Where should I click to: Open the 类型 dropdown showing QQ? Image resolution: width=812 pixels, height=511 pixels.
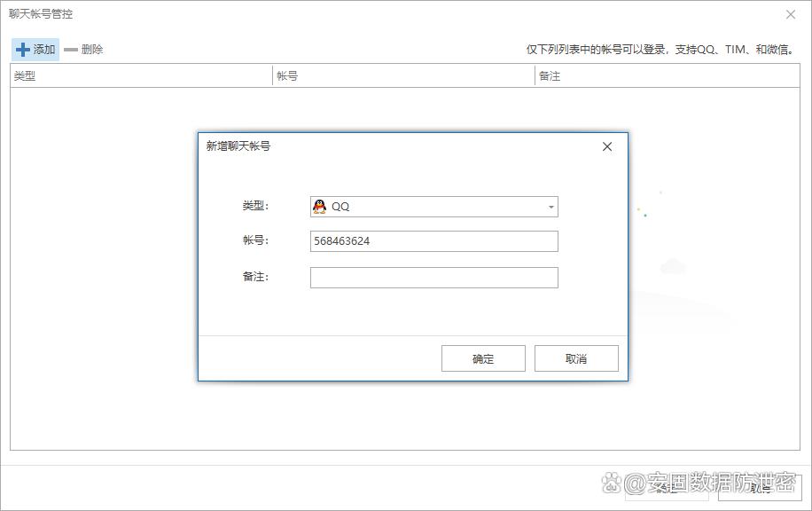click(434, 207)
